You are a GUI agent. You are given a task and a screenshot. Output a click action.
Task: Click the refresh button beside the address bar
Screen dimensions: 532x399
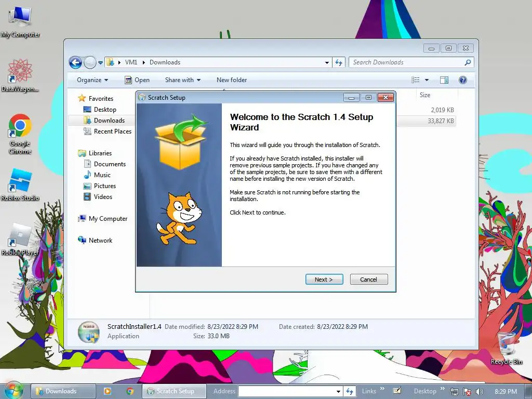point(339,62)
